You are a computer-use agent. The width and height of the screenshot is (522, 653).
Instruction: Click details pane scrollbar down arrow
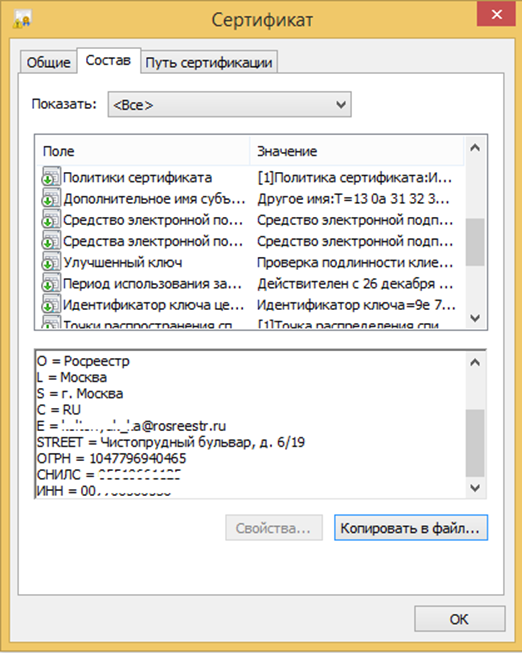coord(475,487)
